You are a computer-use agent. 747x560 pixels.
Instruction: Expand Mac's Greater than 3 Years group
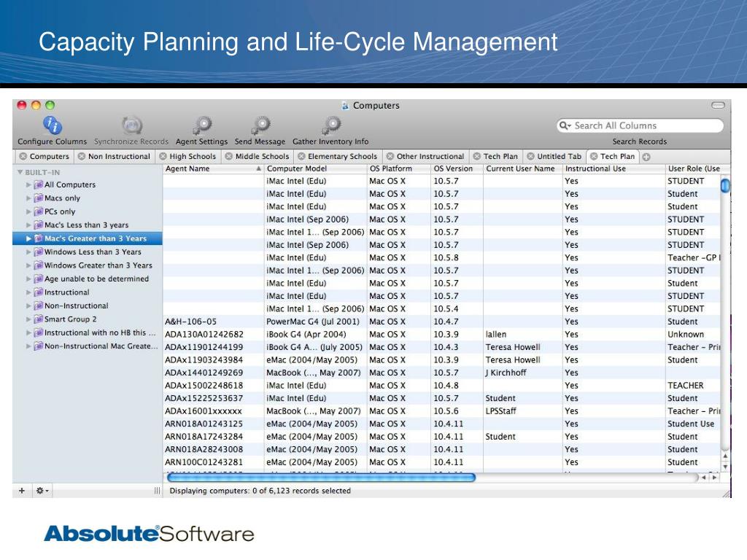[28, 238]
